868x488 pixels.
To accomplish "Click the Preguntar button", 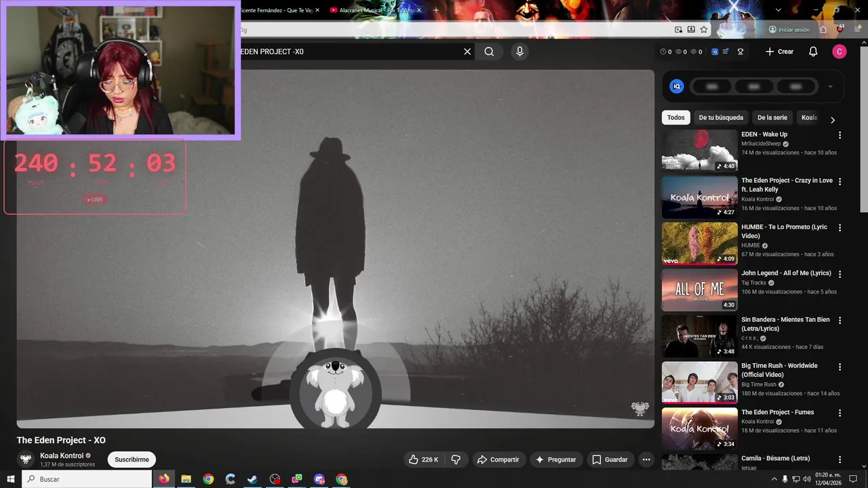I will pos(556,460).
